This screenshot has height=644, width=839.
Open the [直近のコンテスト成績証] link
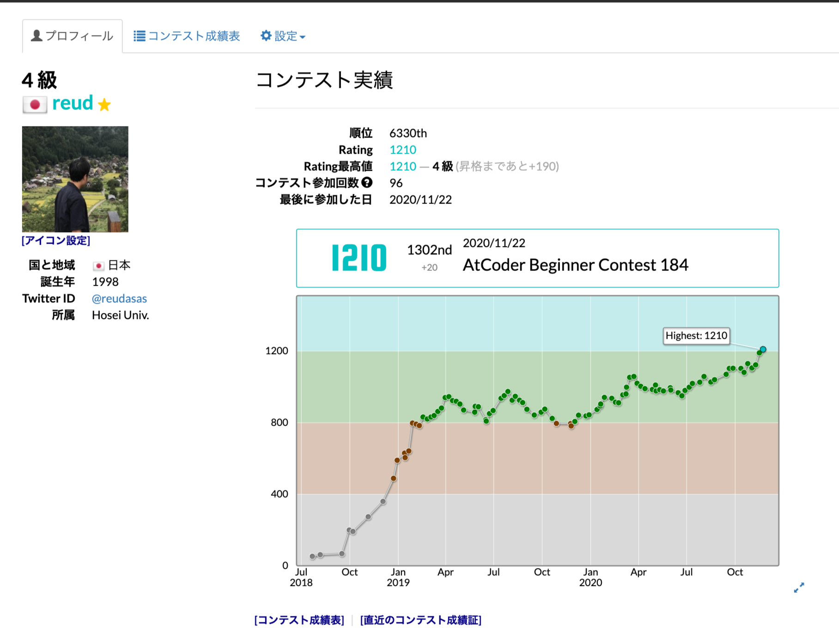(x=420, y=620)
